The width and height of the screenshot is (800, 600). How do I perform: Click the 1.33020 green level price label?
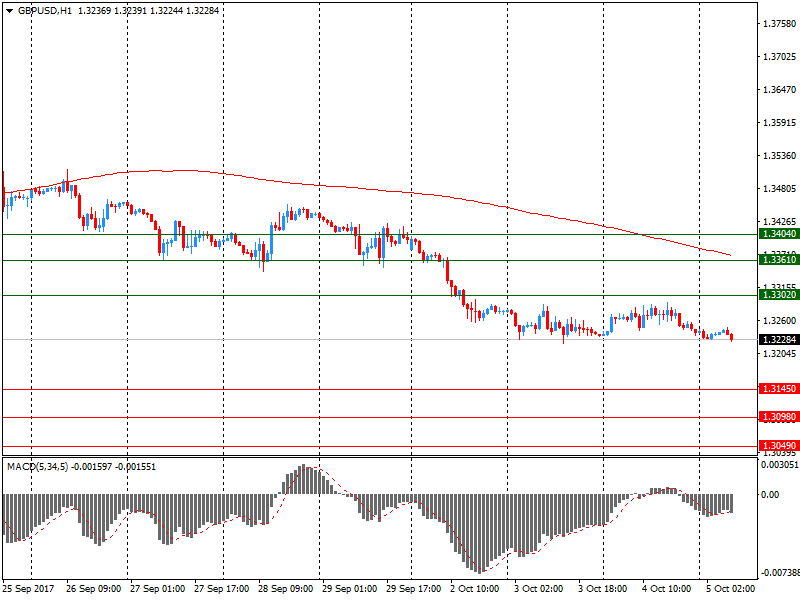click(780, 295)
